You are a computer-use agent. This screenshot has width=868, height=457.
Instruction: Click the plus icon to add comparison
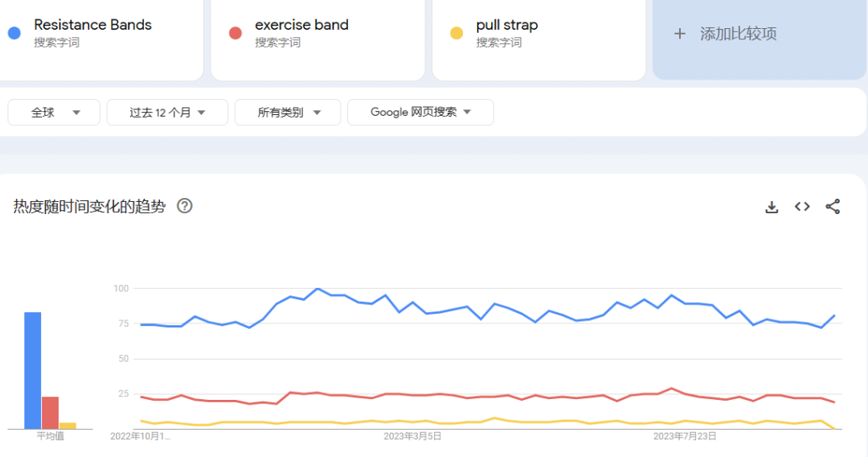coord(680,34)
